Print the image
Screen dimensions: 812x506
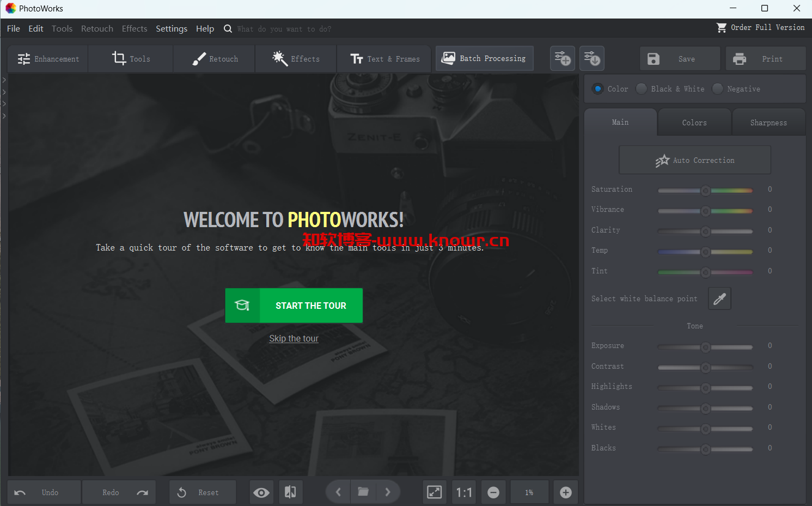(x=766, y=59)
